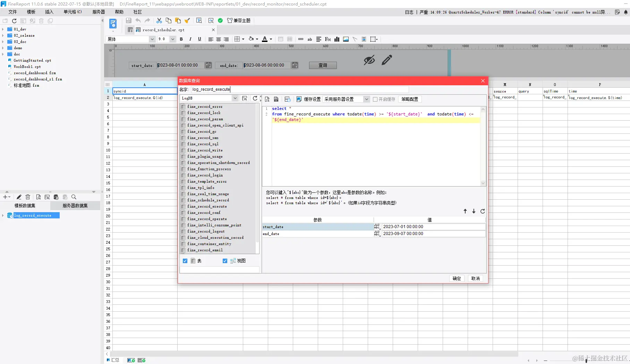Viewport: 630px width, 364px height.
Task: Open the 采用服务器设置 dropdown
Action: coord(366,99)
